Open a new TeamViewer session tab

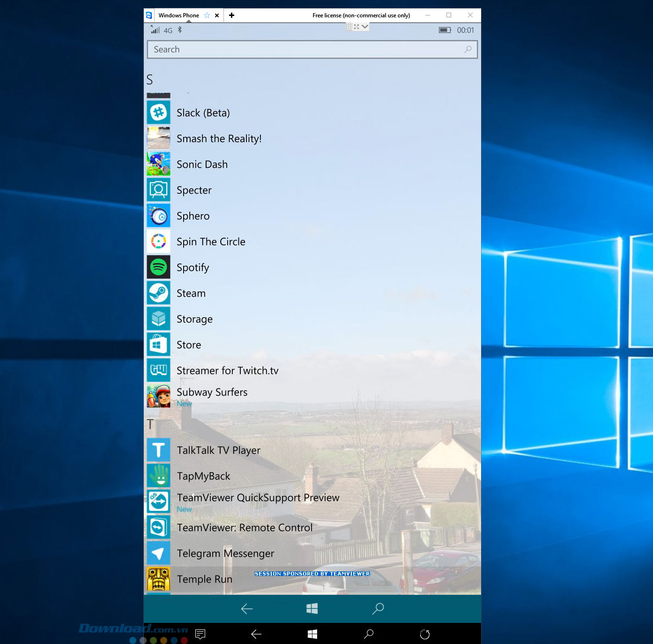pos(231,15)
